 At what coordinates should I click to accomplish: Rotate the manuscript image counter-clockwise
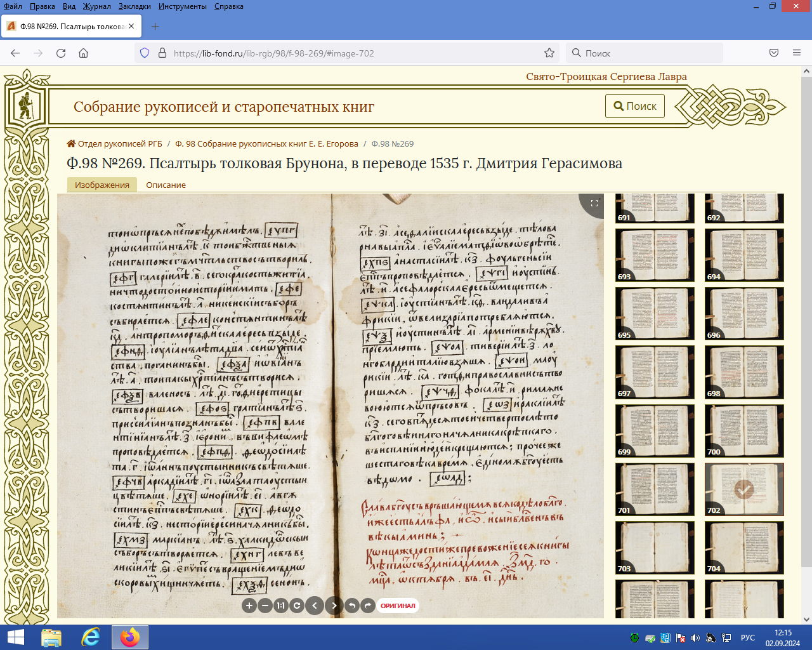352,606
